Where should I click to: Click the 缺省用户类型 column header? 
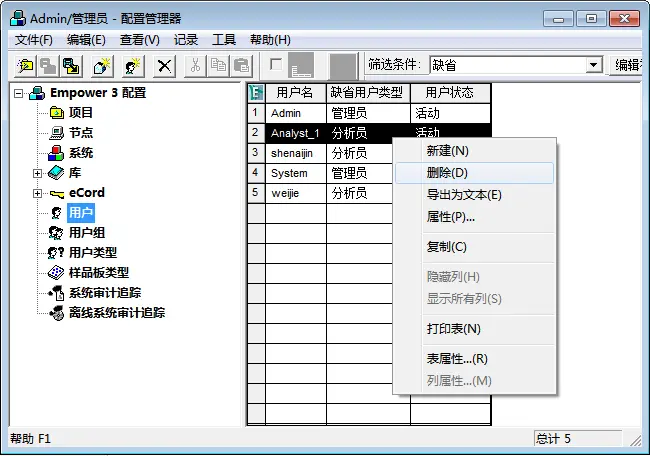click(x=368, y=93)
